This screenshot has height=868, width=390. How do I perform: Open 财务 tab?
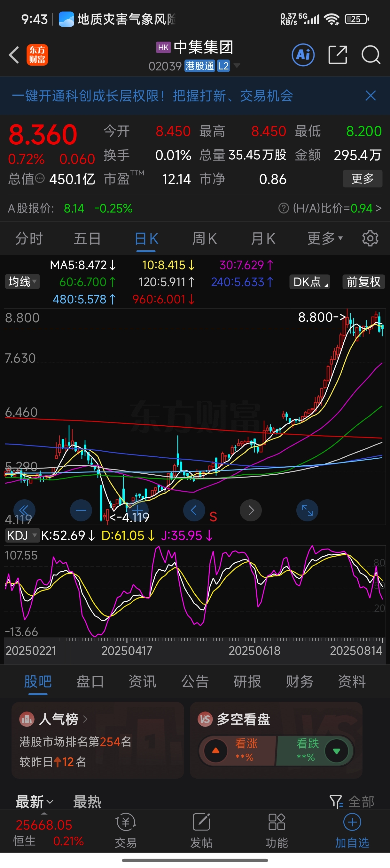(300, 681)
